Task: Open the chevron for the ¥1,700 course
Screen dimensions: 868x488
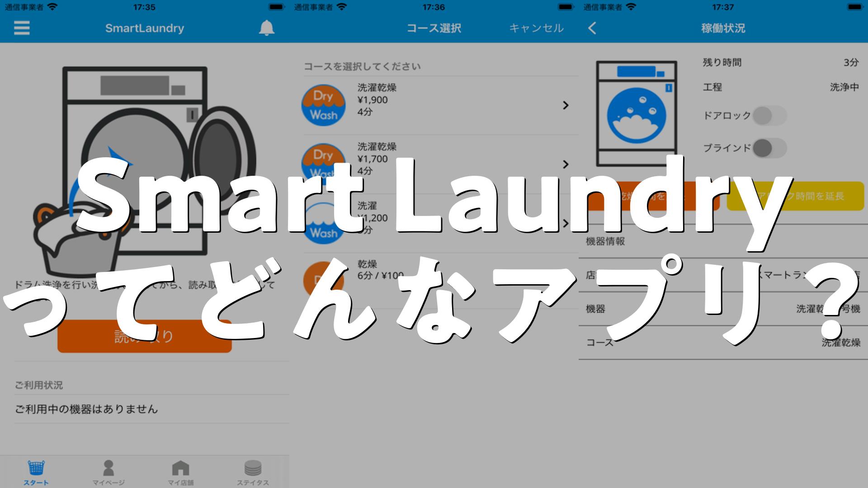Action: click(565, 164)
